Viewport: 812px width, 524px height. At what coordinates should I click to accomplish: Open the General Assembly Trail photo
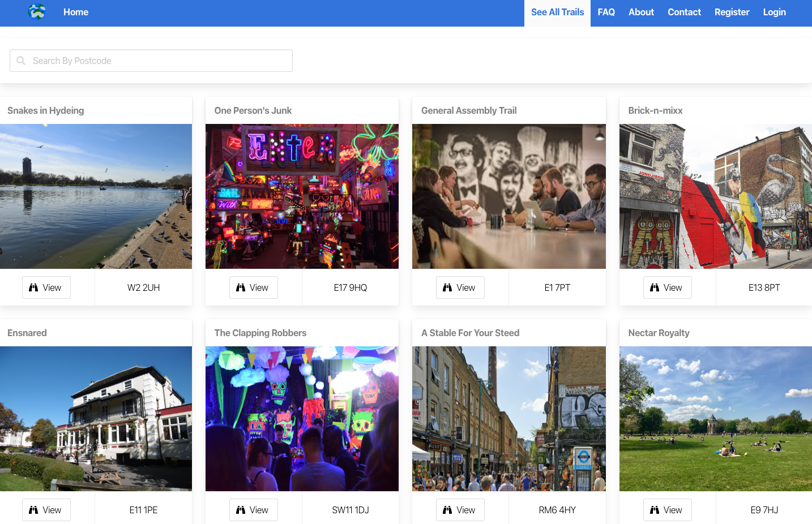509,196
